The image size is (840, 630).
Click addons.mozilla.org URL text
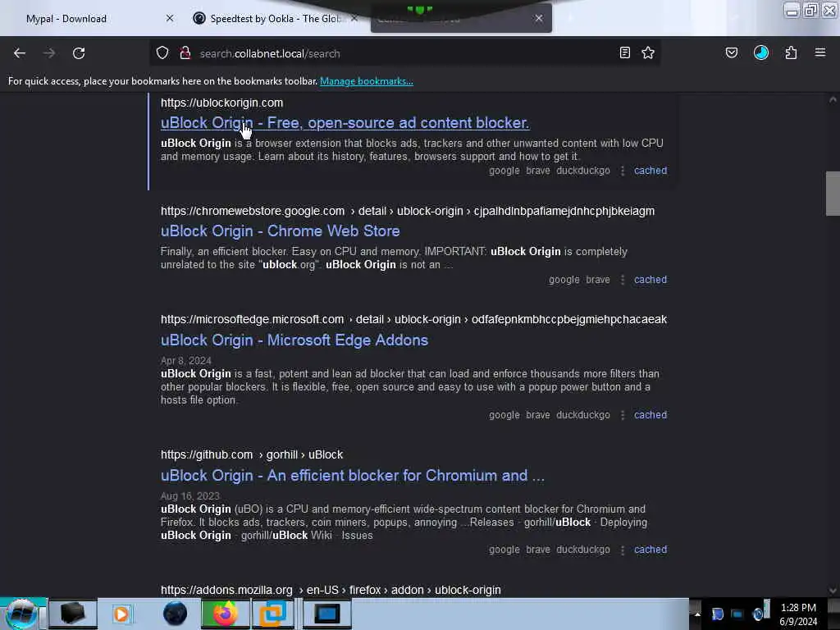coord(226,590)
